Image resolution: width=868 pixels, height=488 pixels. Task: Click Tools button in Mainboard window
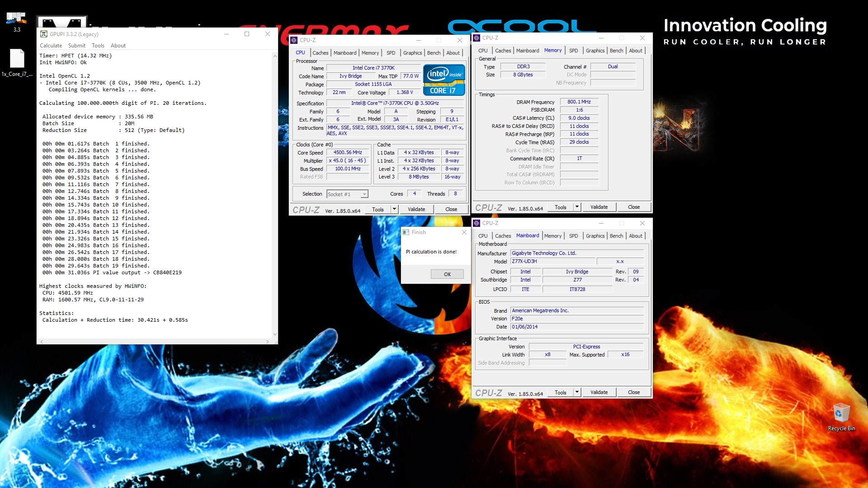pyautogui.click(x=561, y=392)
